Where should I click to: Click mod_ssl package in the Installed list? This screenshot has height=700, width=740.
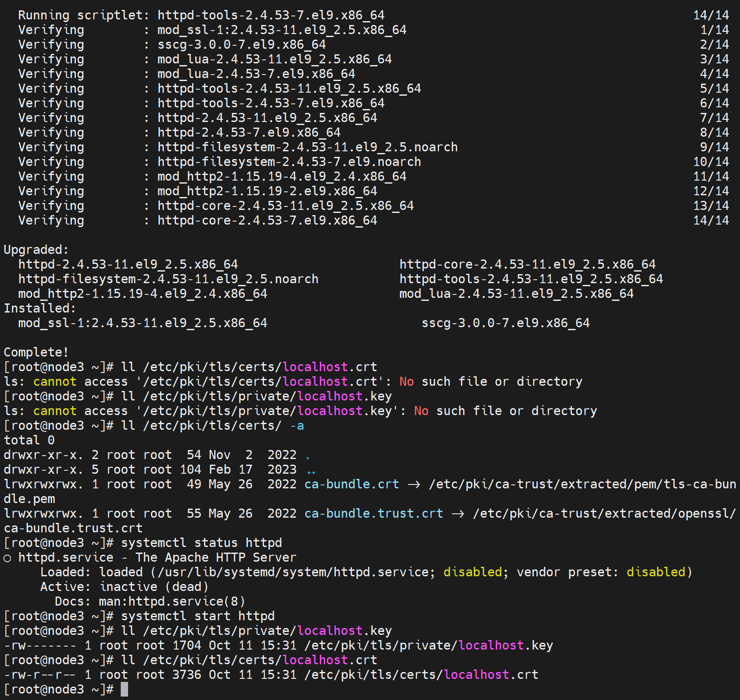coord(142,323)
